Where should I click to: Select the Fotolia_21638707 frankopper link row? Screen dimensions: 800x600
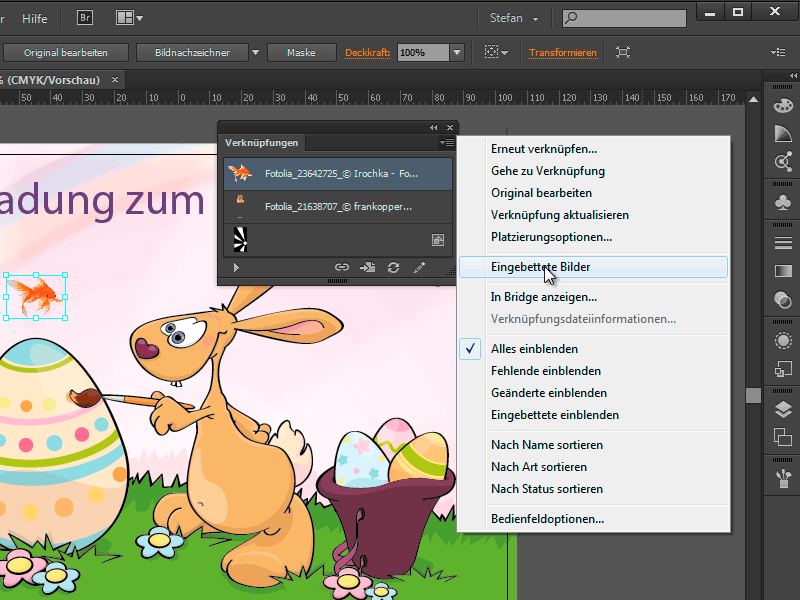point(338,207)
